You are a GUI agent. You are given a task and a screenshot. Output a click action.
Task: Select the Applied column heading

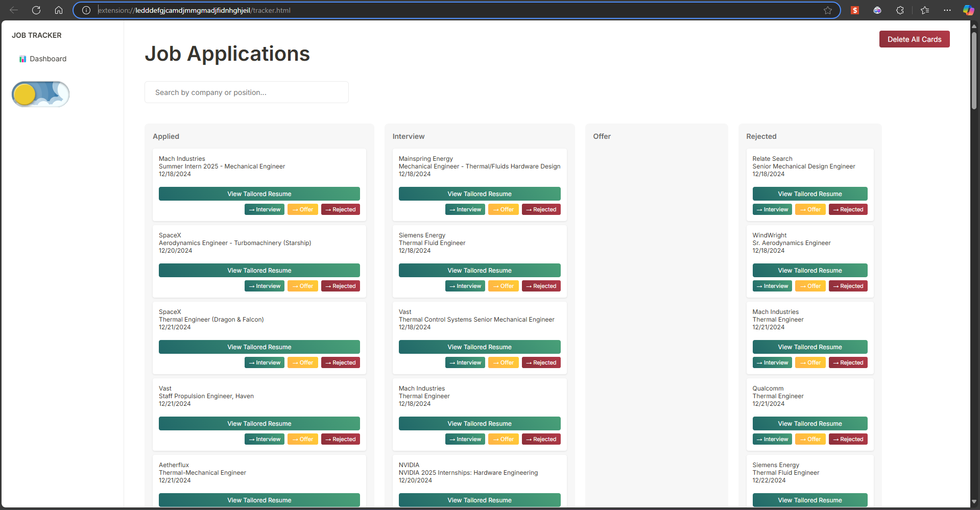pyautogui.click(x=166, y=136)
